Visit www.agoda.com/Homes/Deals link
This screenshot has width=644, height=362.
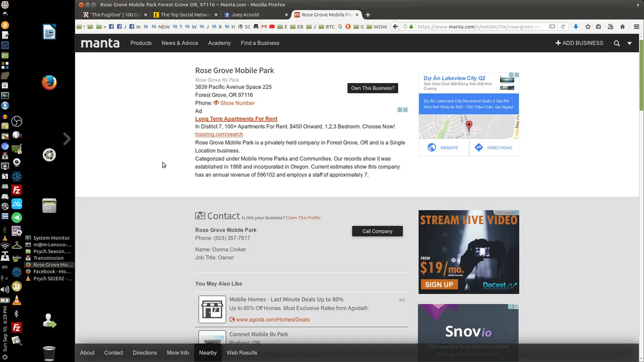coord(272,320)
